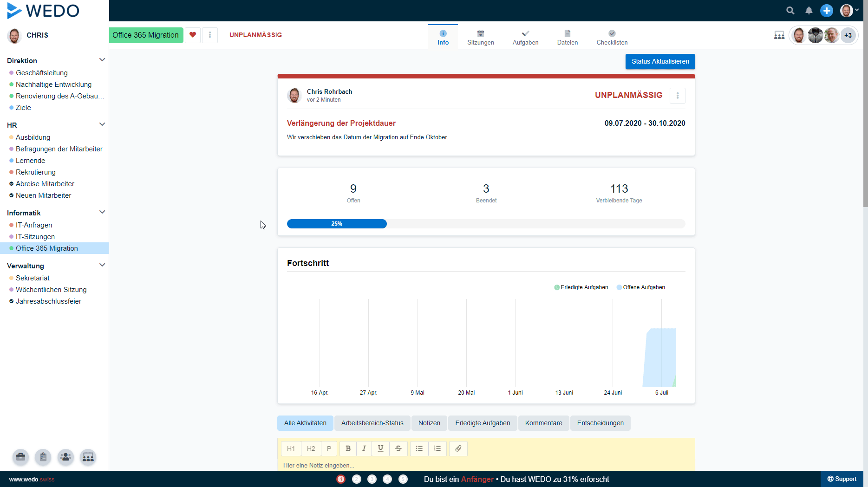Viewport: 868px width, 487px height.
Task: Toggle underline formatting
Action: (x=380, y=448)
